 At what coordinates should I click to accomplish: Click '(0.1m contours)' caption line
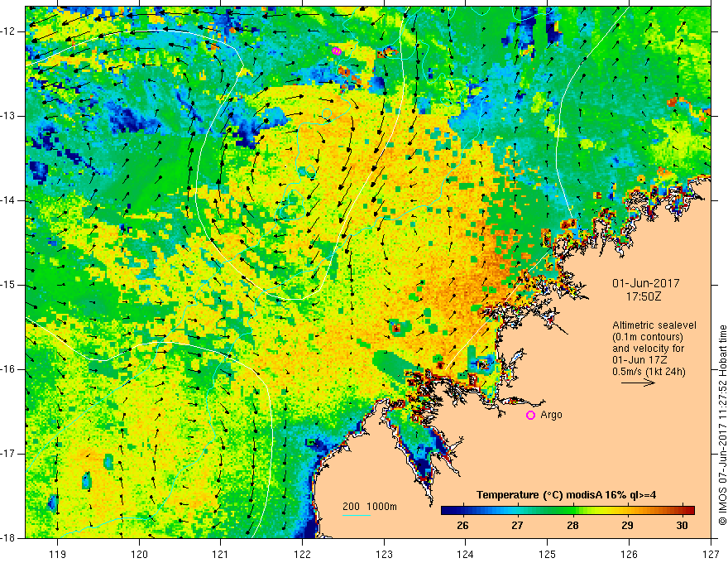647,337
